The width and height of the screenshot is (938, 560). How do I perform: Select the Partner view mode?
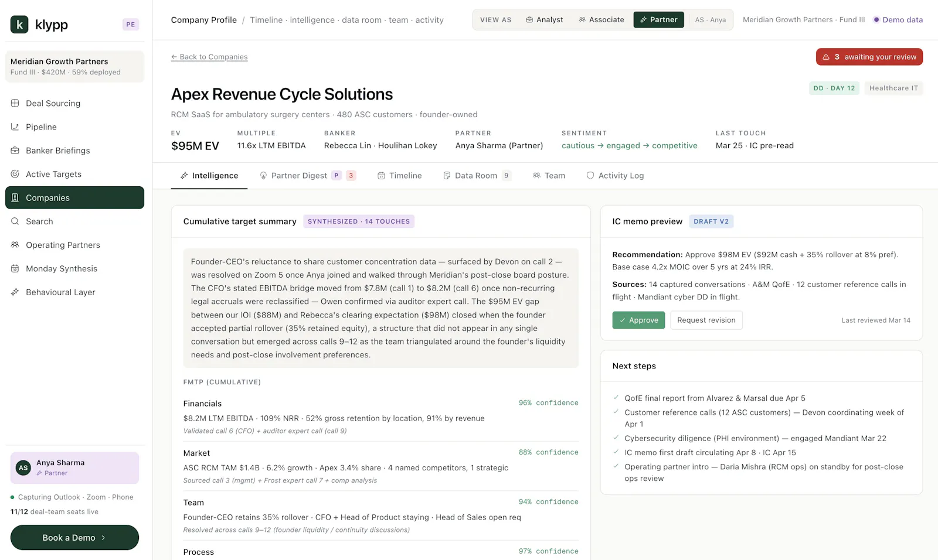pos(659,20)
